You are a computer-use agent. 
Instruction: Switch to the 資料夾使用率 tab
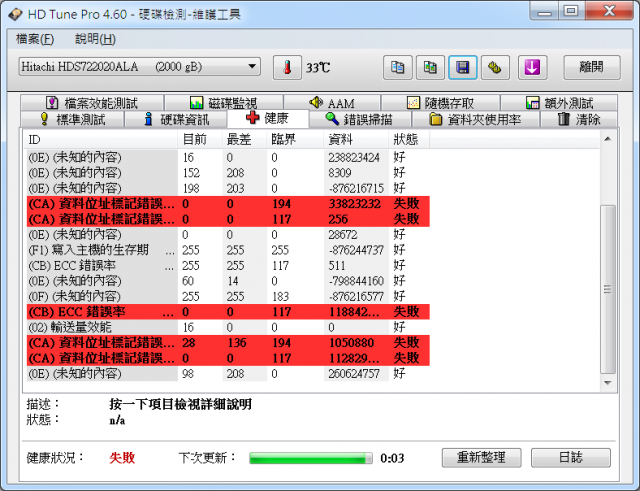pos(476,120)
